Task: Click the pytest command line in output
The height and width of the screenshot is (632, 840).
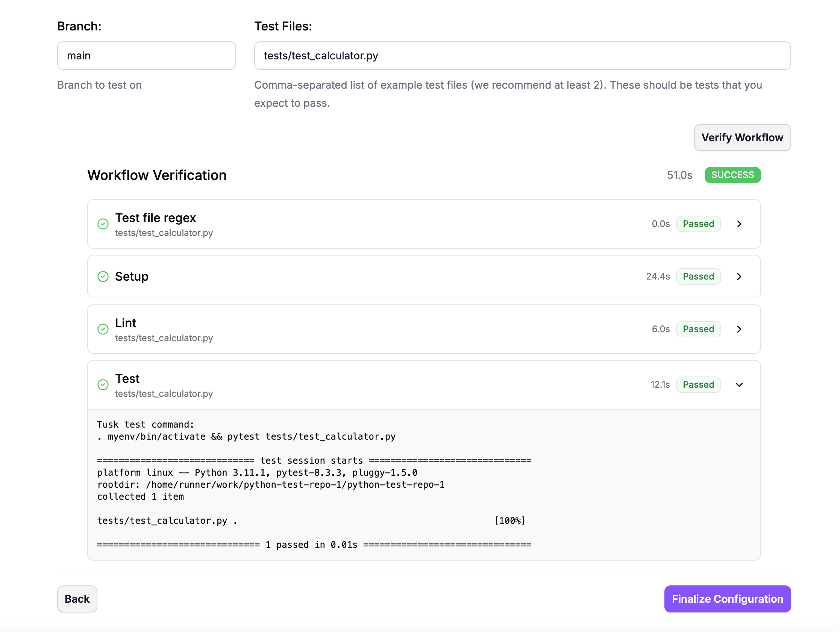Action: (246, 437)
